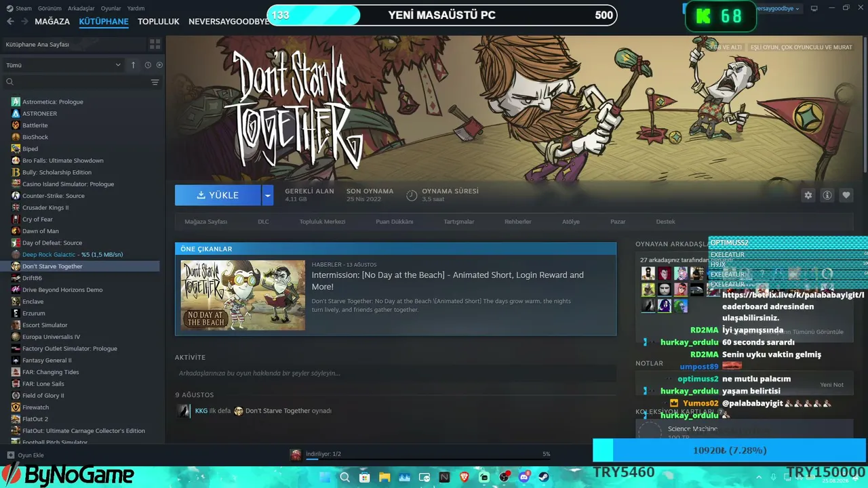Image resolution: width=868 pixels, height=488 pixels.
Task: Open the library advanced filter options icon
Action: 155,82
